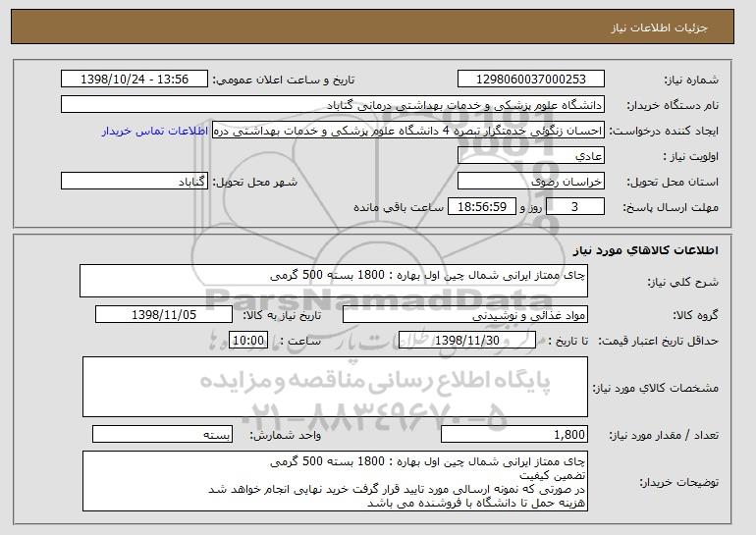Click the label اولویت نیاز
The height and width of the screenshot is (535, 756).
click(691, 156)
